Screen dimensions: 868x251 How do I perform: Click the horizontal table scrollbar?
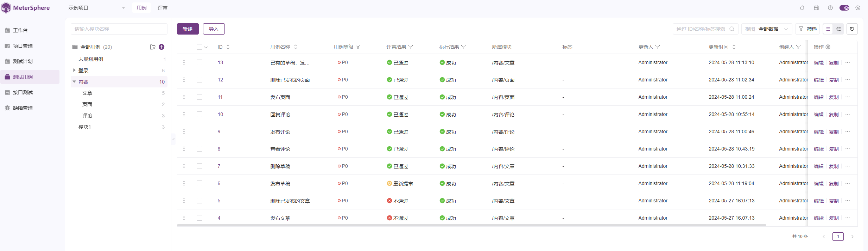471,225
